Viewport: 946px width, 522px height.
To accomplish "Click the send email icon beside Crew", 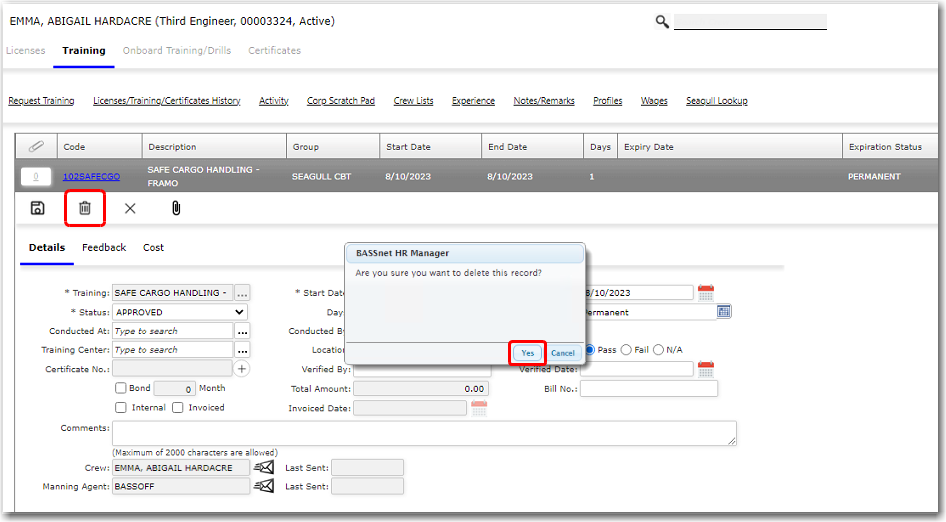I will coord(263,467).
